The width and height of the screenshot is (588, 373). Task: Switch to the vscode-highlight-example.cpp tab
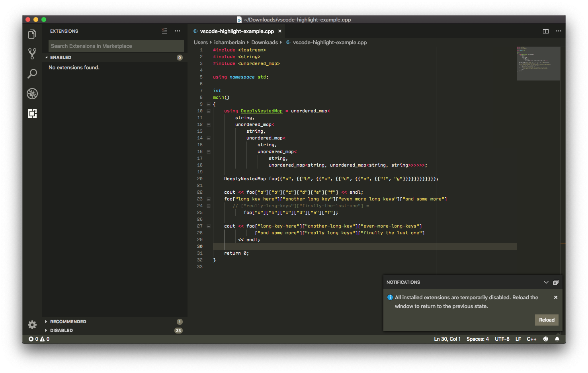[237, 31]
